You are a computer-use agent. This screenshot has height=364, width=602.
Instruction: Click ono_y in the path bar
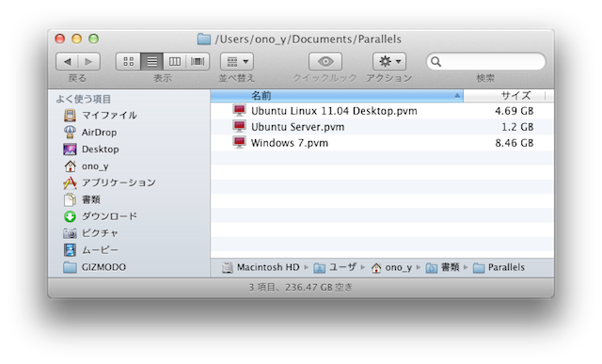[x=399, y=267]
